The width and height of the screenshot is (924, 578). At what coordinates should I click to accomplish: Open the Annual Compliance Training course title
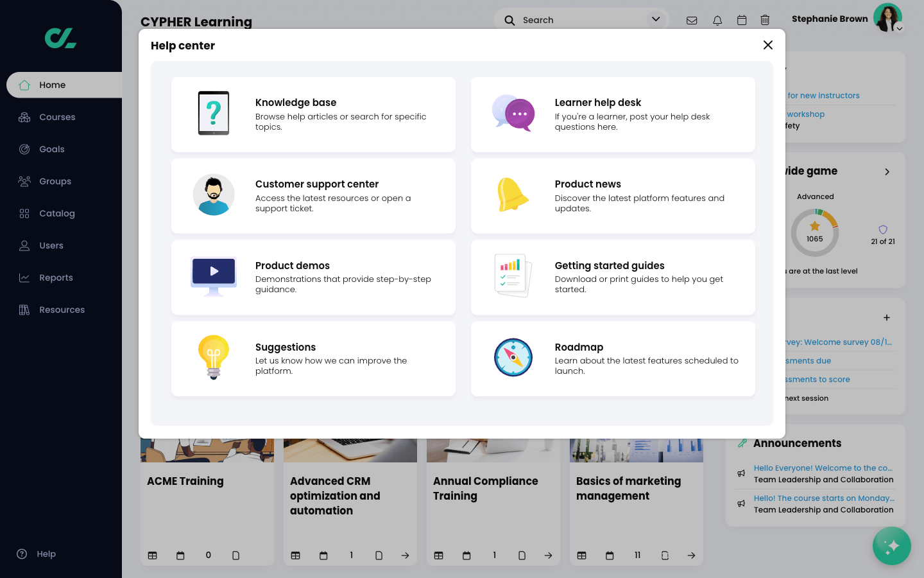tap(486, 489)
